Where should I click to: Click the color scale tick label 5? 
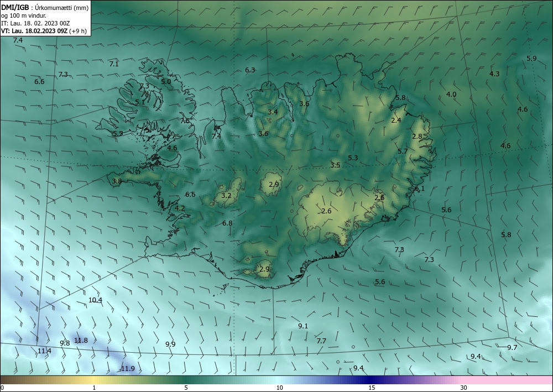click(x=186, y=388)
